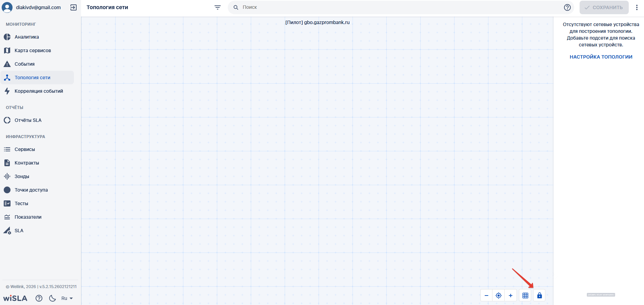Click the logout icon beside the email
This screenshot has width=644, height=305.
(x=73, y=7)
